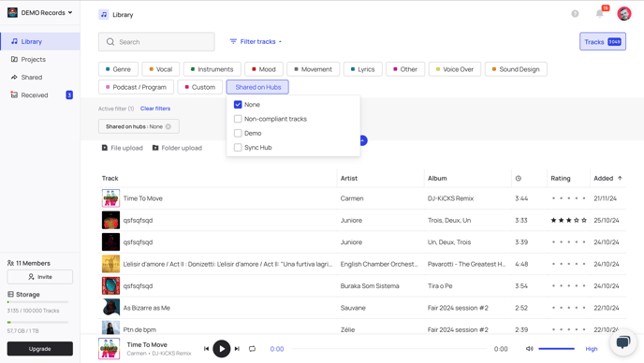Click the filter tracks lines icon
Image resolution: width=644 pixels, height=363 pixels.
click(x=233, y=41)
